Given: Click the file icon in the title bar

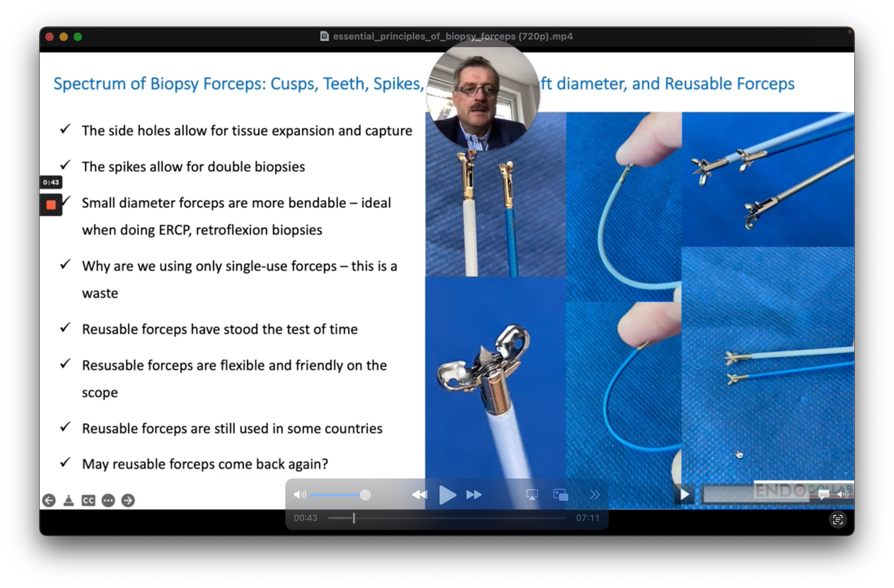Looking at the screenshot, I should pos(324,36).
